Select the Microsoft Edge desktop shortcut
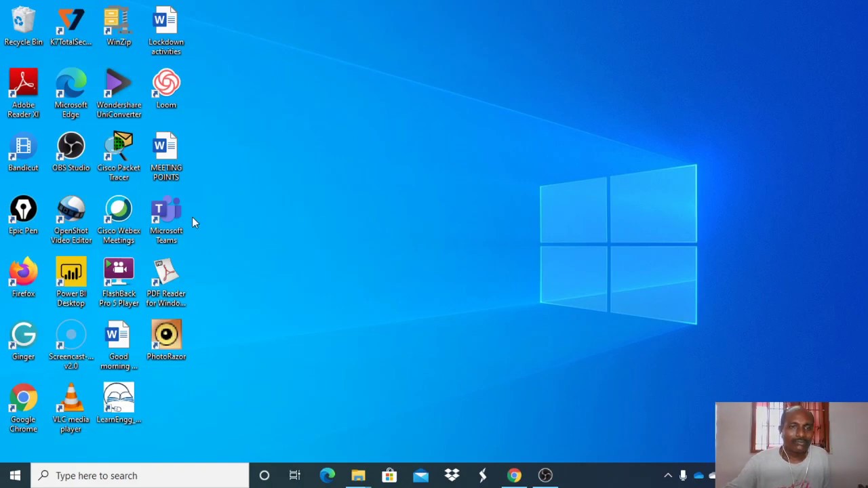Image resolution: width=868 pixels, height=488 pixels. click(71, 94)
